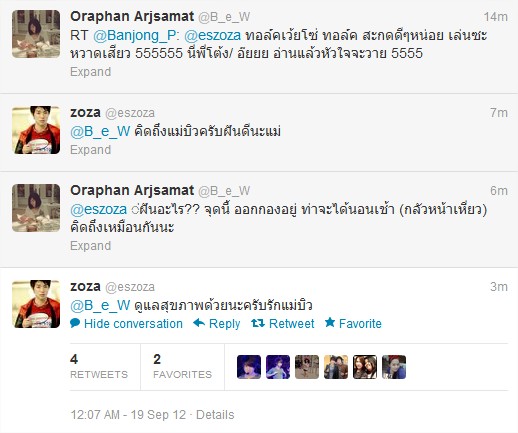Open zoza's avatar on the 7m tweet
This screenshot has width=518, height=433.
(36, 130)
